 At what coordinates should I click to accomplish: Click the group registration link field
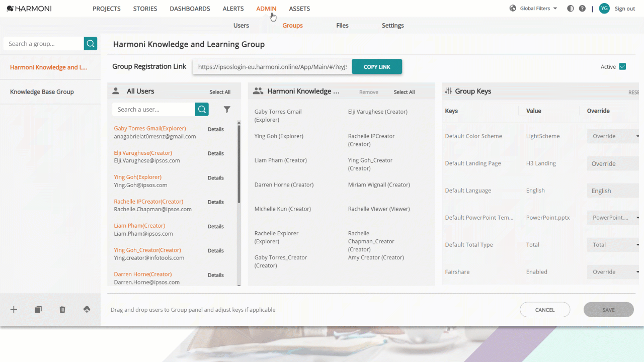[x=272, y=67]
